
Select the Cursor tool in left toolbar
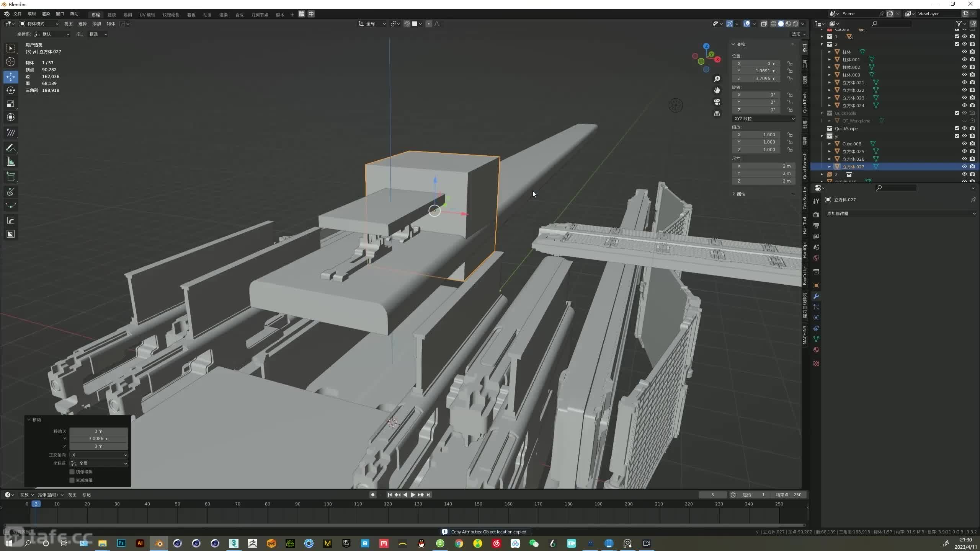(11, 62)
